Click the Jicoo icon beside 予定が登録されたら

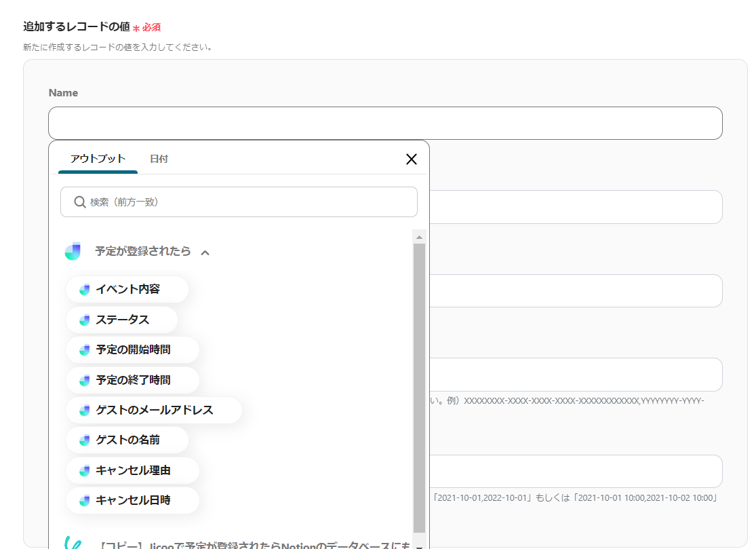click(73, 251)
